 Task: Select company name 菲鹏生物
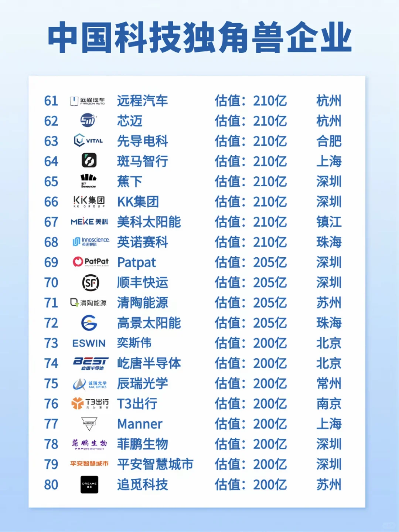(143, 444)
